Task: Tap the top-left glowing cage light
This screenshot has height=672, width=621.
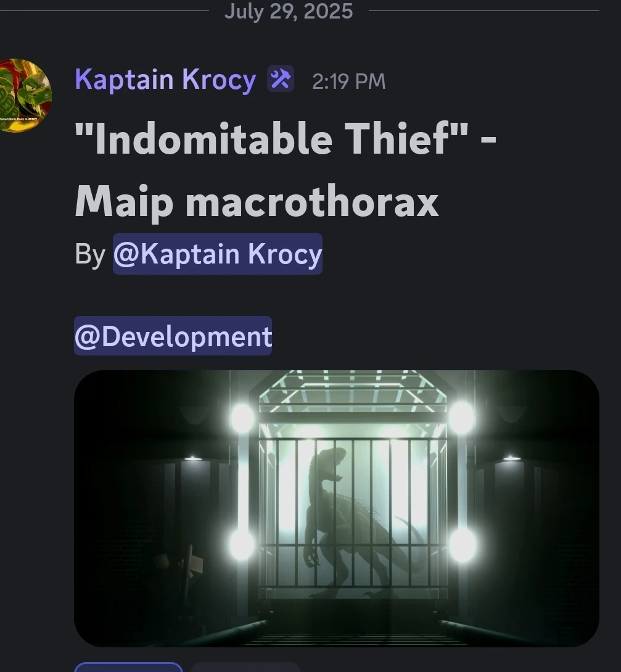Action: tap(243, 417)
